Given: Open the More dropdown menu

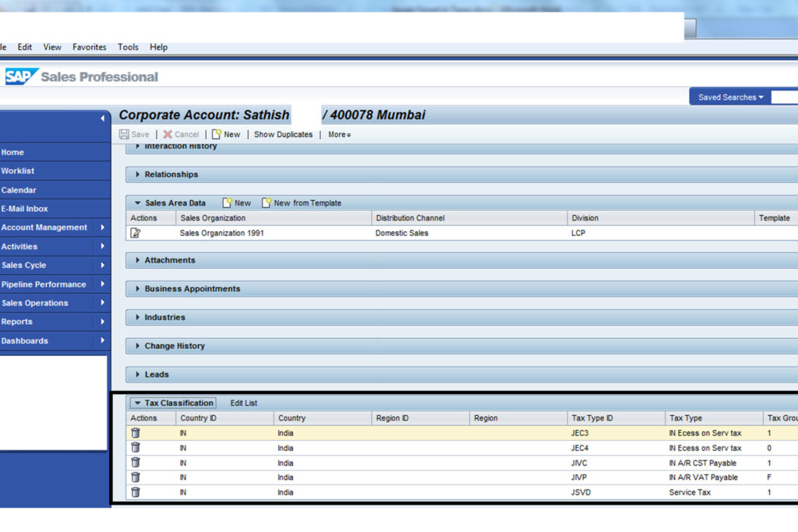Looking at the screenshot, I should point(339,135).
